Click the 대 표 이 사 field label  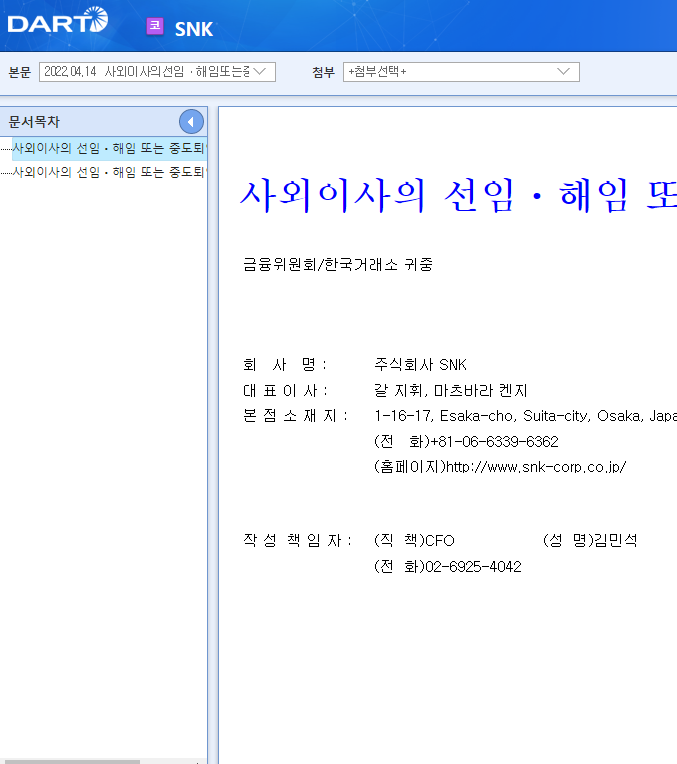(x=285, y=390)
